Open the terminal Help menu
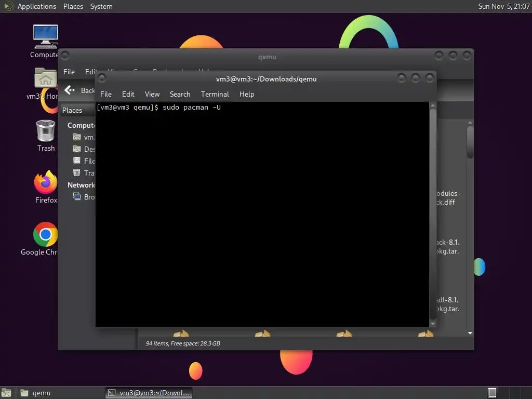The image size is (532, 399). tap(247, 95)
